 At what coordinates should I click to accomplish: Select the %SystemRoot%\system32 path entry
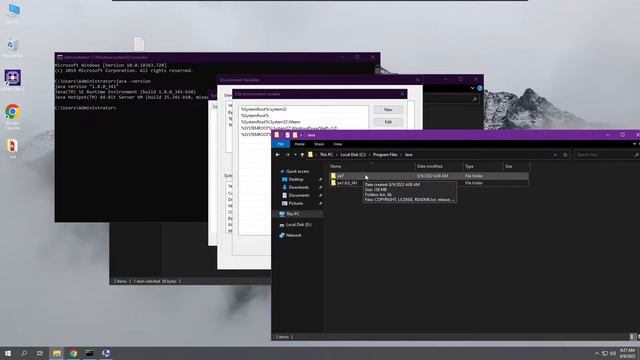click(x=303, y=109)
